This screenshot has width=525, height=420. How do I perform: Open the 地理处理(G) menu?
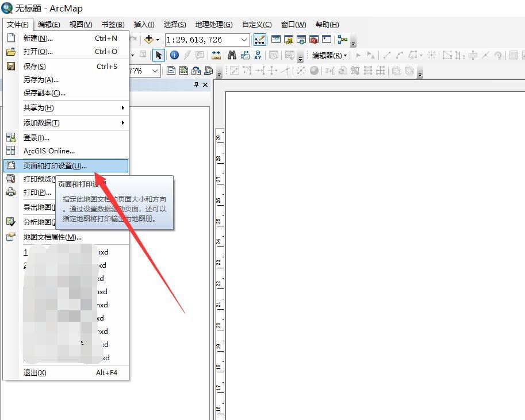point(214,25)
